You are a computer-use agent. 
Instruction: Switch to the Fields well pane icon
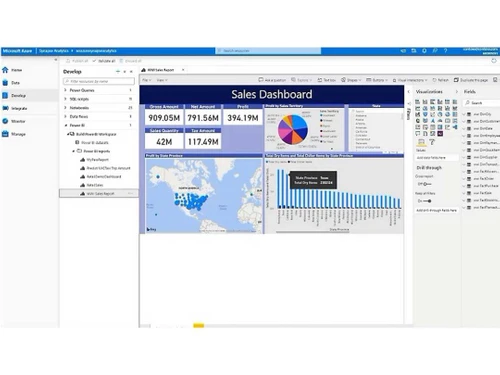click(421, 142)
